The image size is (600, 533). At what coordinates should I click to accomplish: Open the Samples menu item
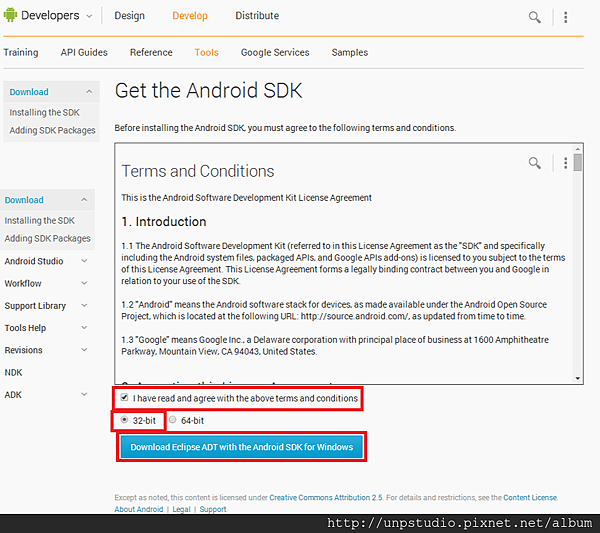click(350, 52)
